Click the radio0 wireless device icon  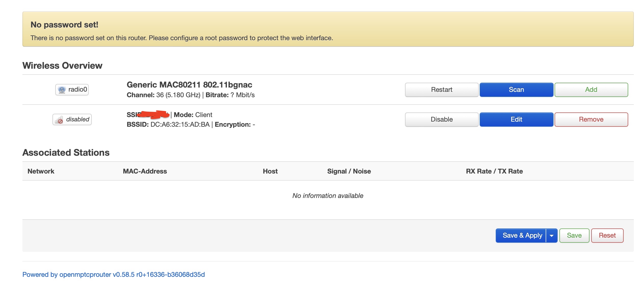[62, 90]
